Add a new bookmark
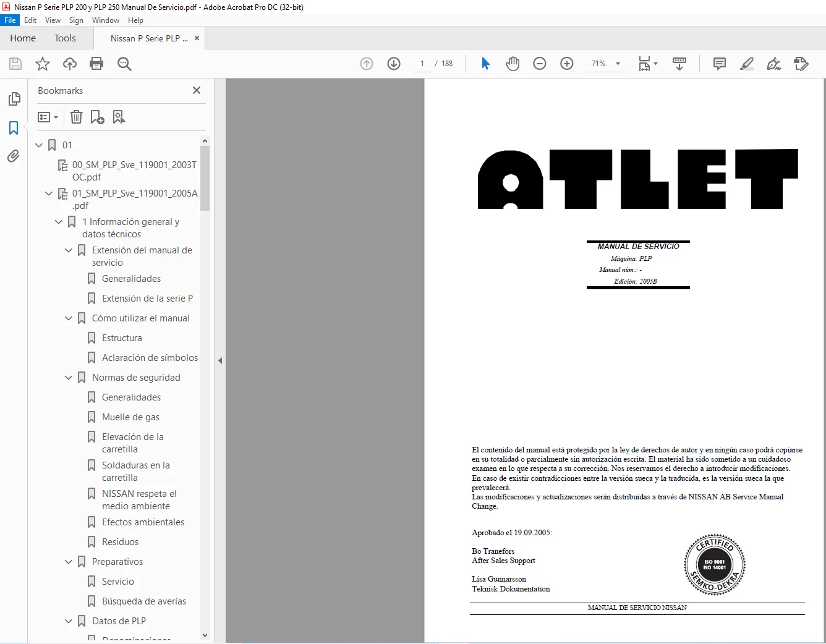The width and height of the screenshot is (826, 644). (x=97, y=117)
